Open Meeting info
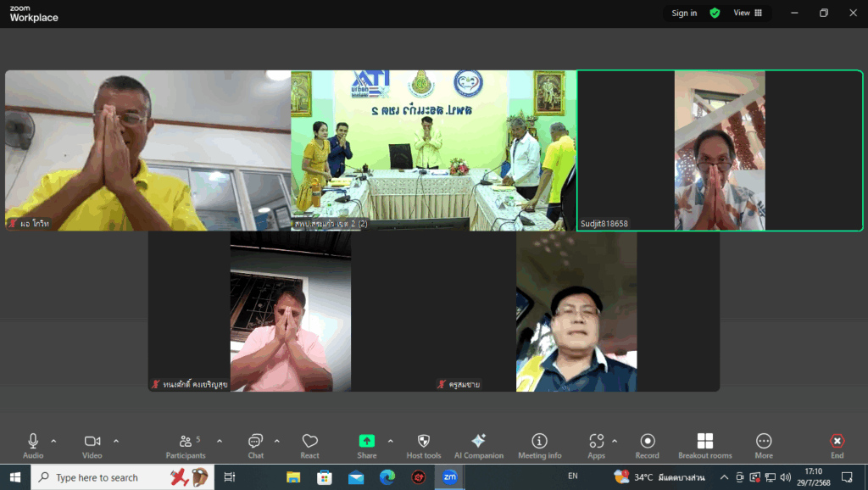 coord(539,445)
